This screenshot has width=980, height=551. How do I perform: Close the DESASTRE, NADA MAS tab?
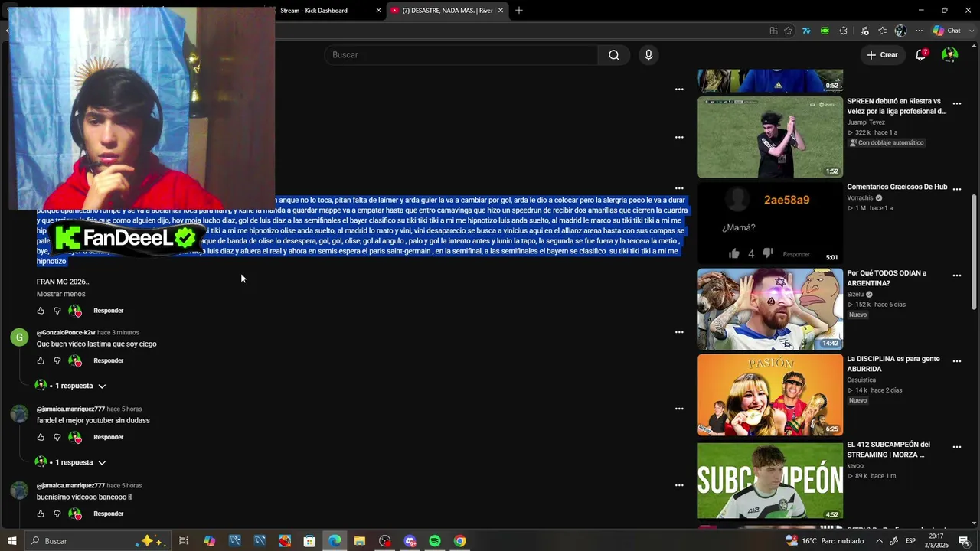[501, 11]
